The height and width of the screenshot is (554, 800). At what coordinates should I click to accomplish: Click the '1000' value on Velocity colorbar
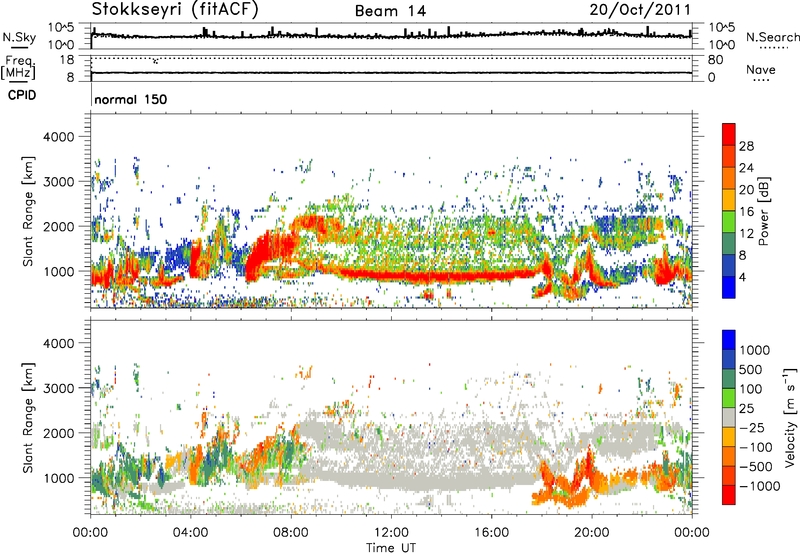[755, 350]
